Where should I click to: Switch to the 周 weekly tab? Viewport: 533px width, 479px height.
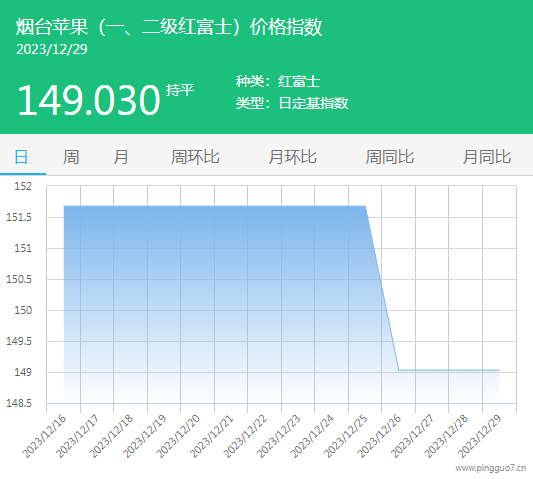[71, 157]
